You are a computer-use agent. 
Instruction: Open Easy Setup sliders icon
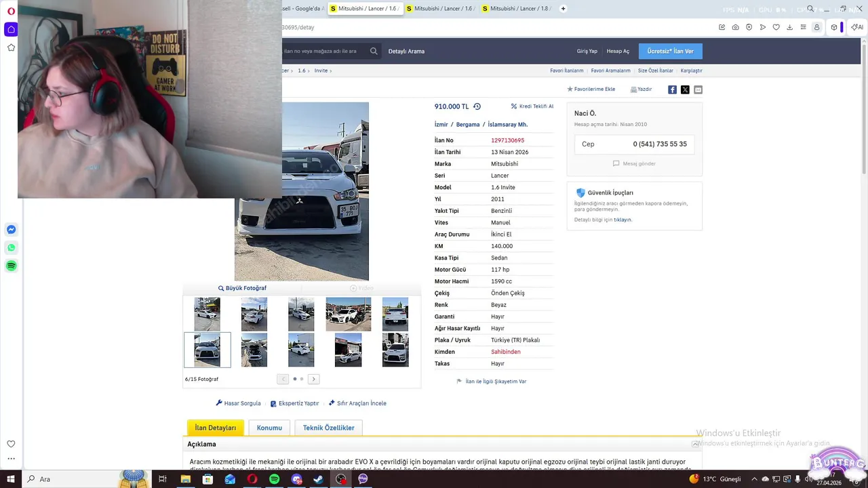tap(804, 27)
